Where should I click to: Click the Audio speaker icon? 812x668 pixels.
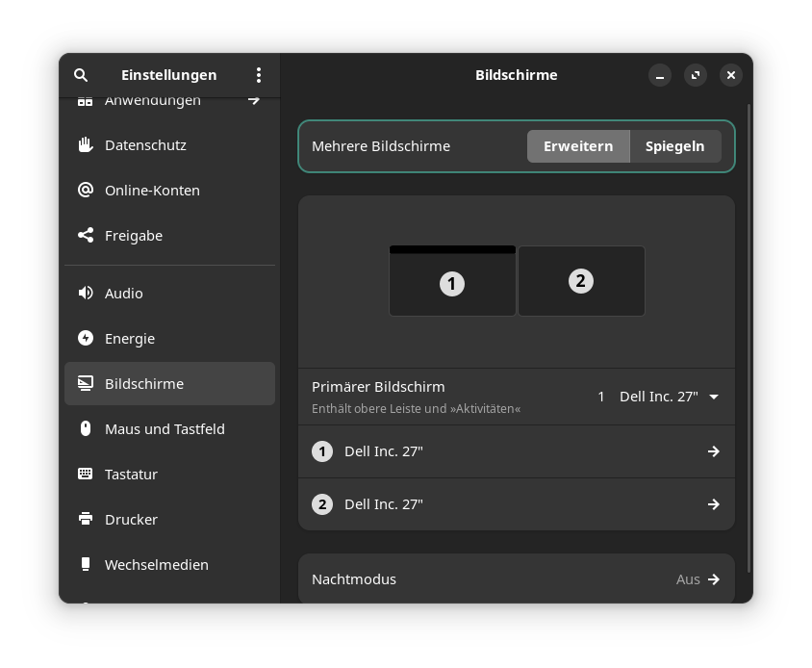click(x=86, y=293)
